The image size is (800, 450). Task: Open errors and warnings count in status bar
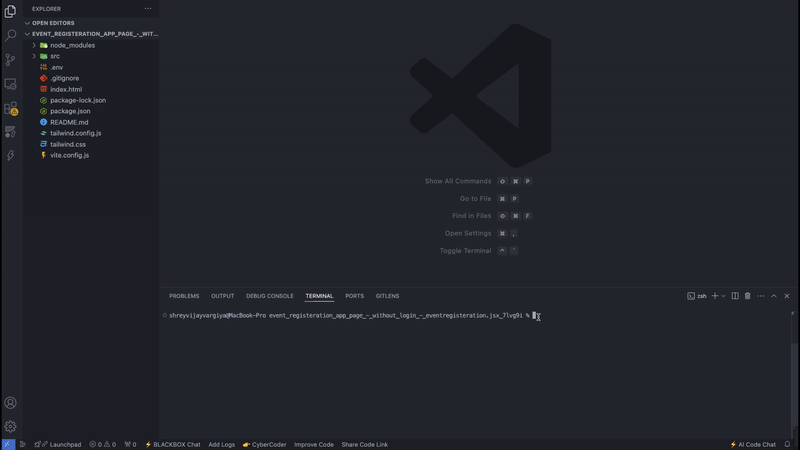[103, 444]
